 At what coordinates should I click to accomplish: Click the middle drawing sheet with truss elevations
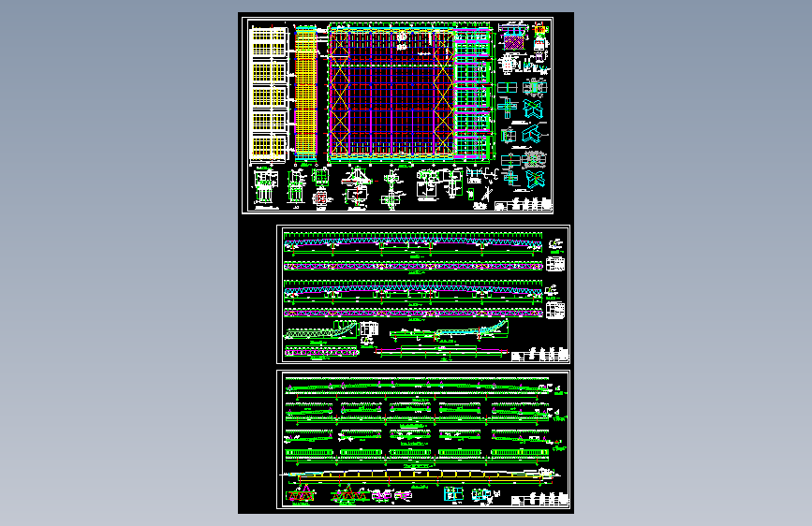(423, 294)
